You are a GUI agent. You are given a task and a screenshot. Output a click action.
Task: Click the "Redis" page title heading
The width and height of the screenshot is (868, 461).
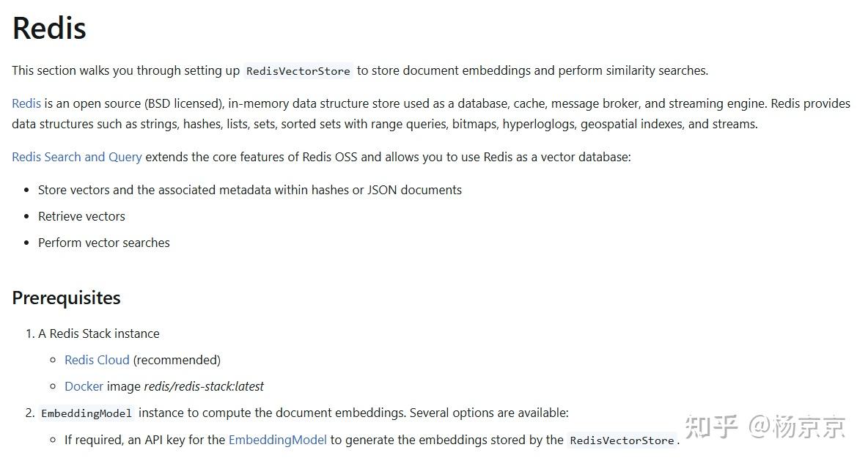49,28
